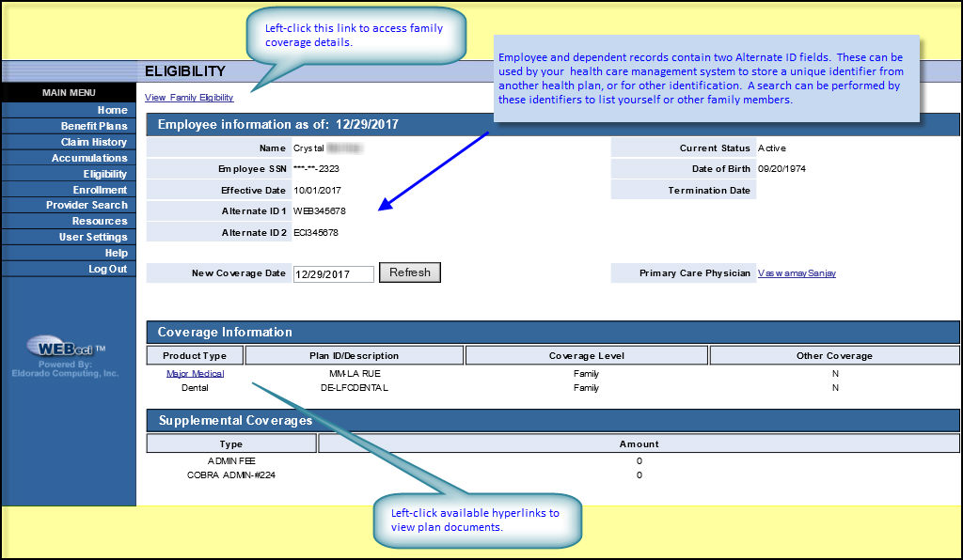Select Resources in the sidebar

100,221
